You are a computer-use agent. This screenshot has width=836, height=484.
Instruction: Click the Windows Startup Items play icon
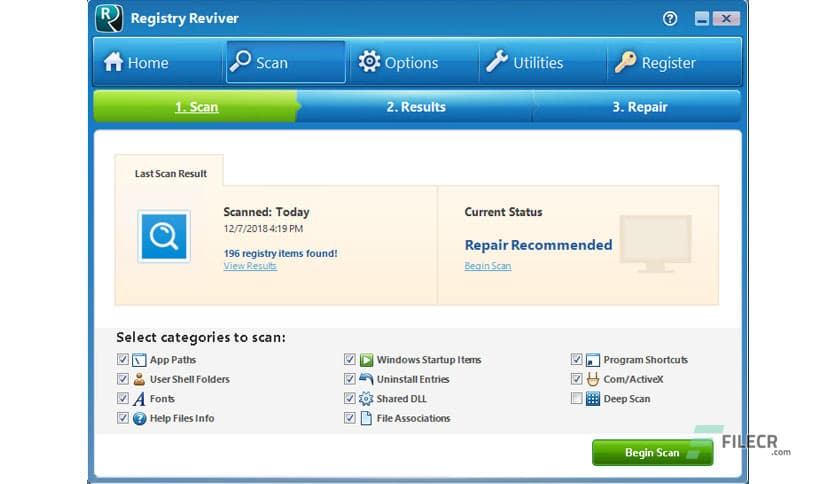point(366,360)
